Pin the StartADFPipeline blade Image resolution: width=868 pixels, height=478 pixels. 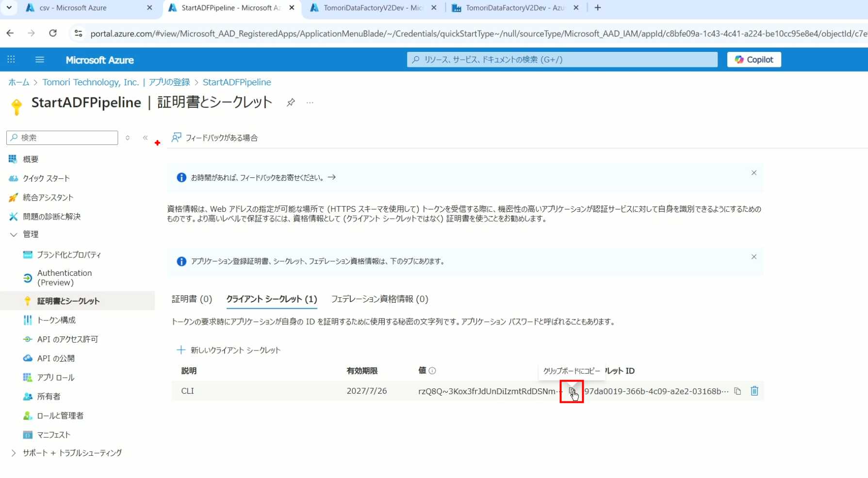291,102
